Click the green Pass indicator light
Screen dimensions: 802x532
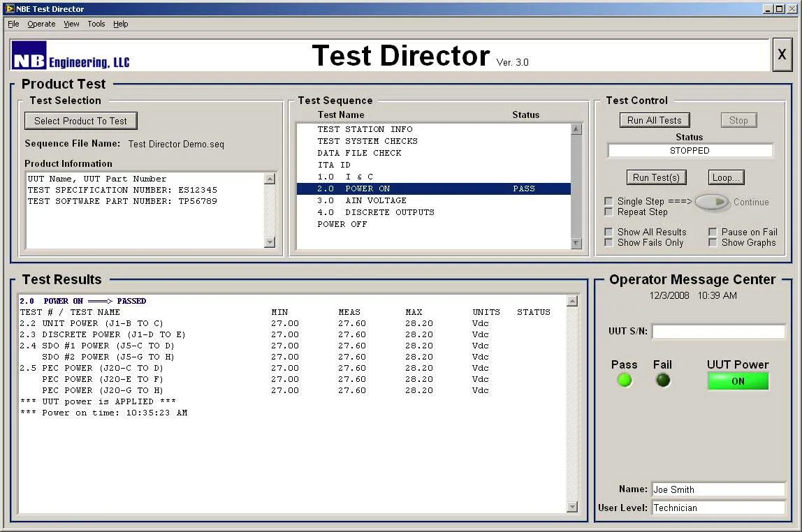coord(625,380)
